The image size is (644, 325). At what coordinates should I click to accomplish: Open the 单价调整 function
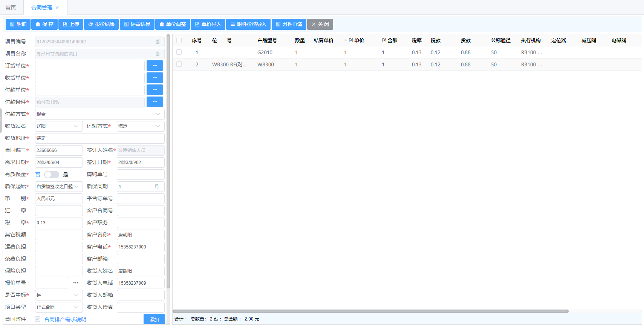(173, 24)
